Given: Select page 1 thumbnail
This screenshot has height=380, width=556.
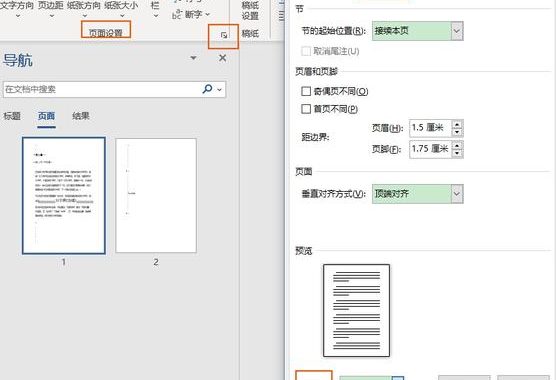Looking at the screenshot, I should 64,195.
